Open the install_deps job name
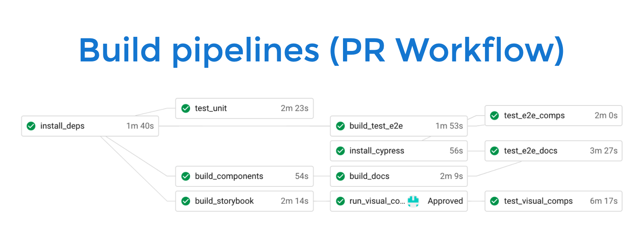The width and height of the screenshot is (644, 251). (x=62, y=126)
